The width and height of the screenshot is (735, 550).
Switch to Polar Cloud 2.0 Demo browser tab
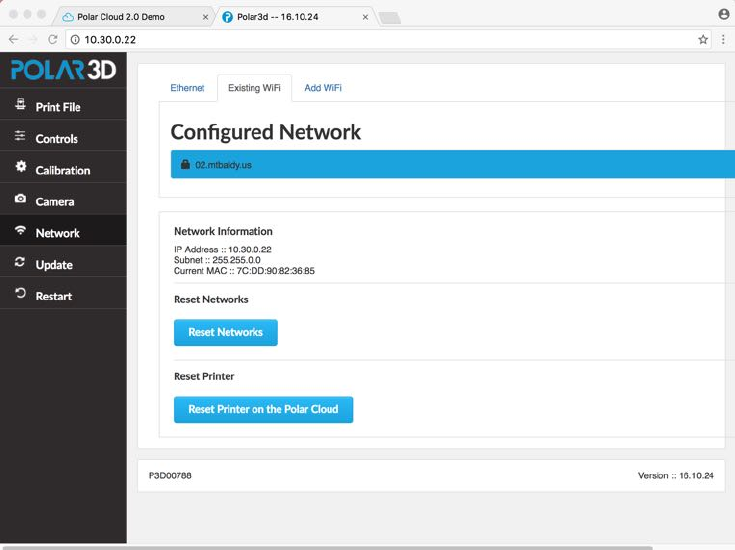tap(135, 17)
